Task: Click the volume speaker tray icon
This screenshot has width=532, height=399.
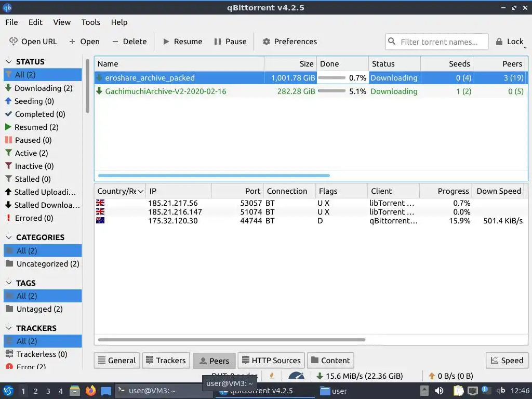Action: [x=439, y=391]
